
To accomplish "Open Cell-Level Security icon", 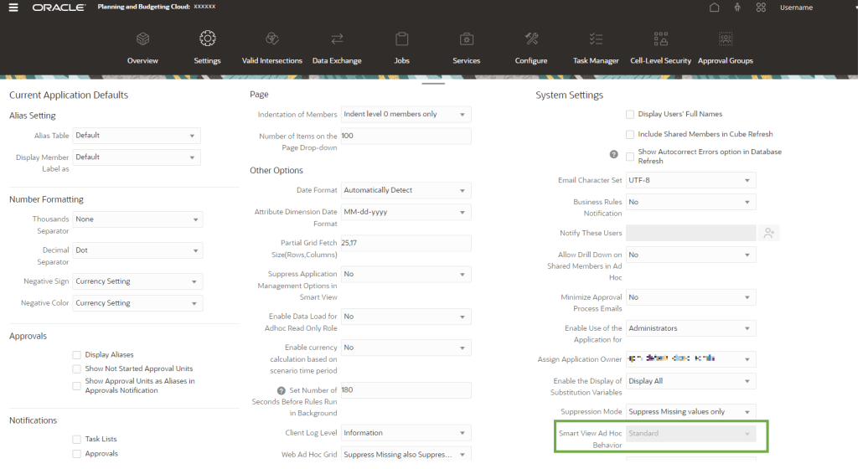I will tap(660, 39).
